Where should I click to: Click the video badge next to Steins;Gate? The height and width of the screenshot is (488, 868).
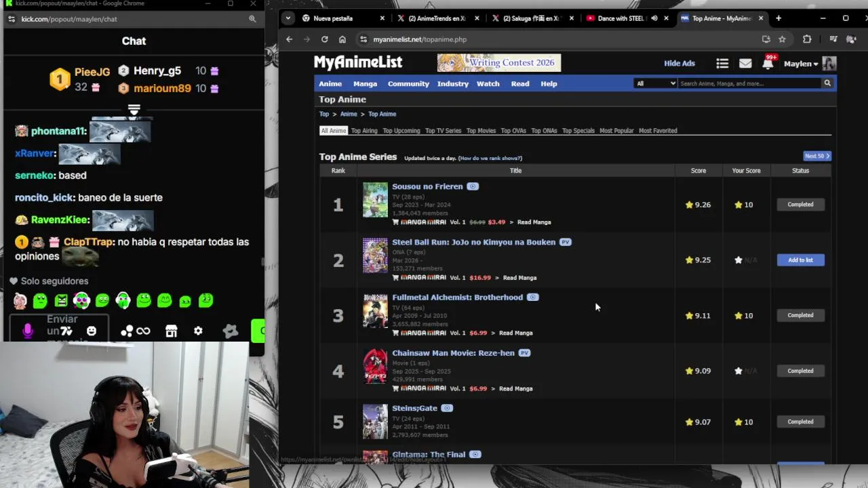pyautogui.click(x=447, y=408)
